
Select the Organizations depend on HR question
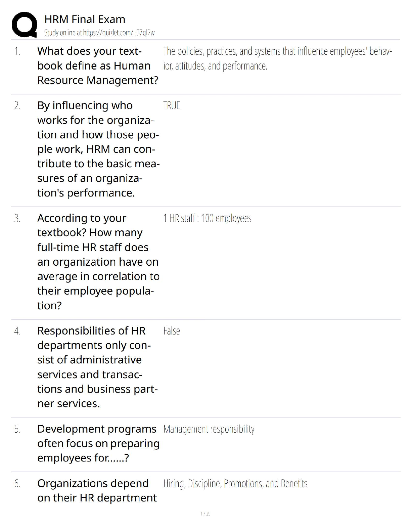click(97, 490)
